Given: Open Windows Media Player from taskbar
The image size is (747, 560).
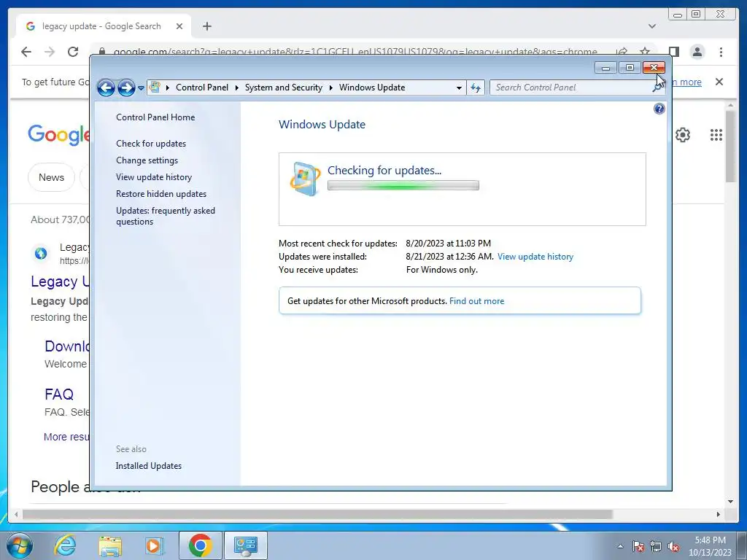Looking at the screenshot, I should coord(154,545).
